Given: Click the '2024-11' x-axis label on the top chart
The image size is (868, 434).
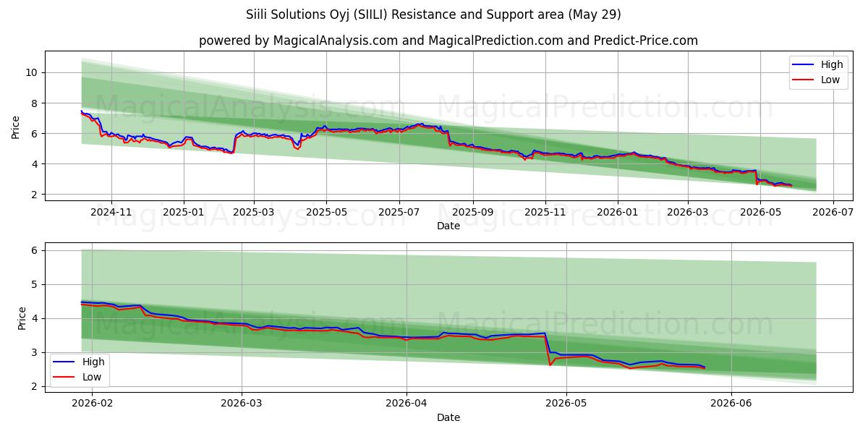Looking at the screenshot, I should click(111, 213).
